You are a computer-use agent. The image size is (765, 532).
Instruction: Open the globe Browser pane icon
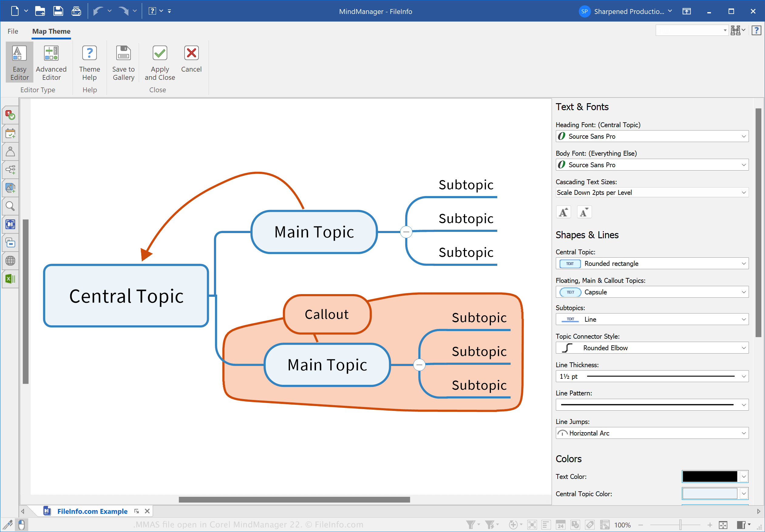coord(10,260)
